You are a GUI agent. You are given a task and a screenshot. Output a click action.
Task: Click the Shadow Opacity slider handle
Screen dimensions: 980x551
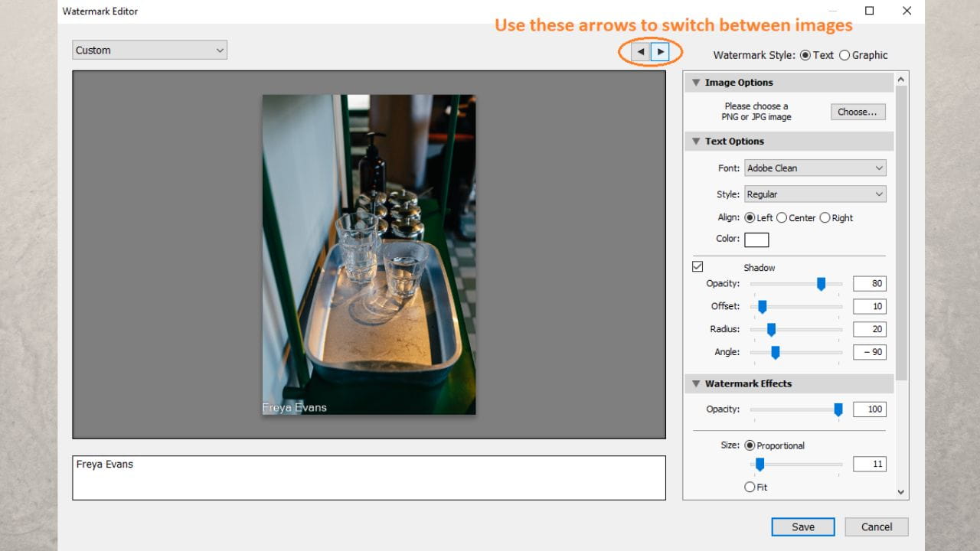tap(821, 284)
